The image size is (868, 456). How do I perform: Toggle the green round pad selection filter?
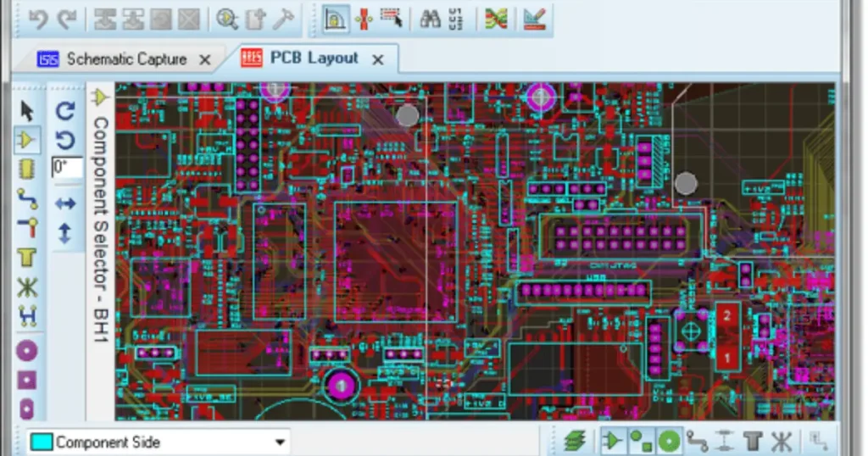tap(670, 442)
